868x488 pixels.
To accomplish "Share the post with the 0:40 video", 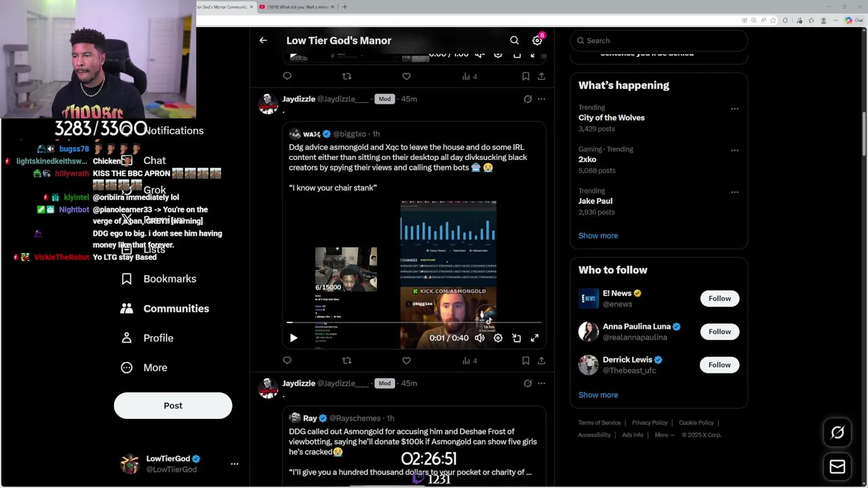I will pos(541,361).
